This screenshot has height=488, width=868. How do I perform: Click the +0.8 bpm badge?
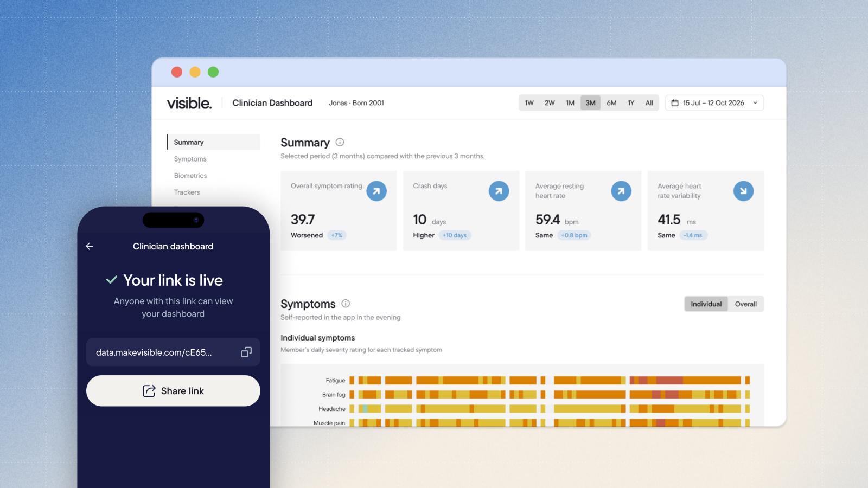point(574,235)
